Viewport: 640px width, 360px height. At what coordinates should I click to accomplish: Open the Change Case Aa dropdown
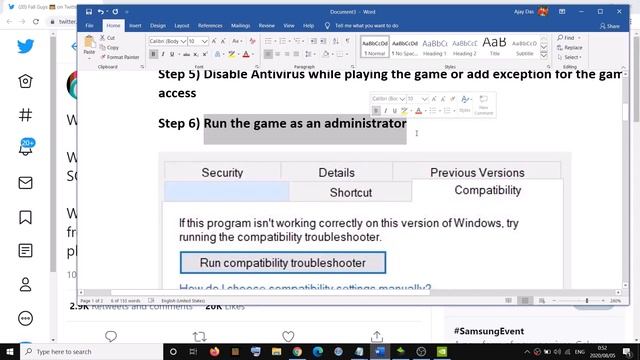point(237,41)
